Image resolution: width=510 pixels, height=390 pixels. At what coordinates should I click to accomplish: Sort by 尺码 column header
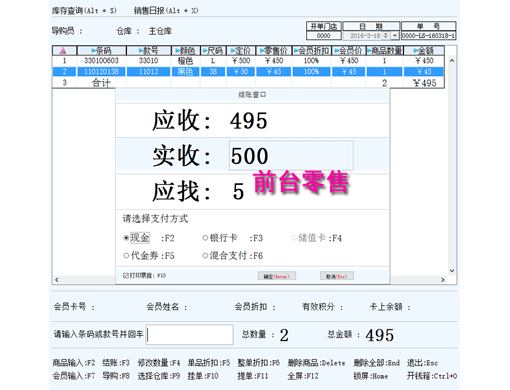point(213,51)
